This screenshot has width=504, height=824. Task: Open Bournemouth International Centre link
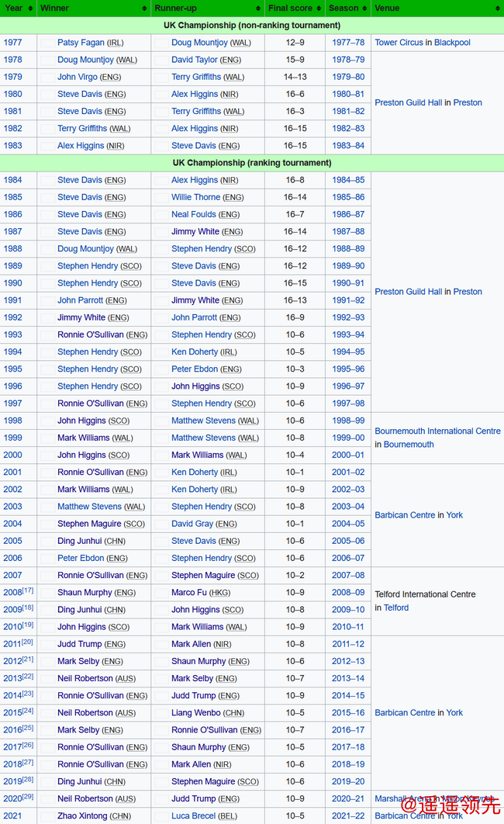pos(438,431)
